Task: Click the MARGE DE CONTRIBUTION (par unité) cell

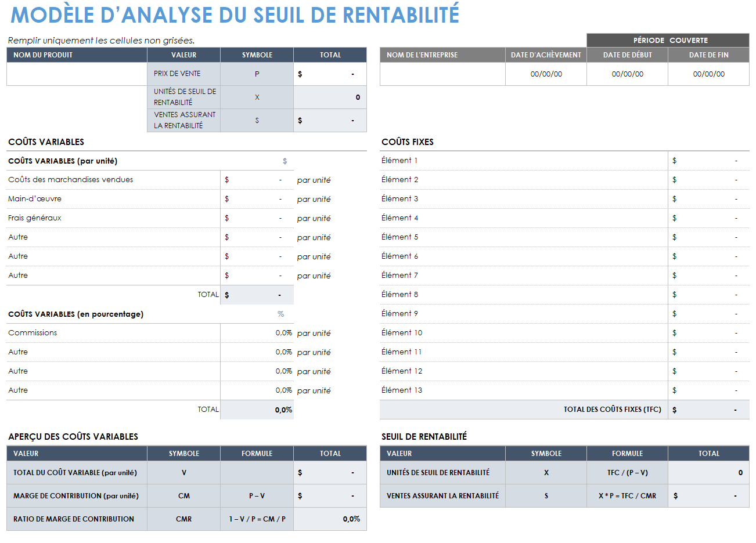Action: (x=77, y=496)
